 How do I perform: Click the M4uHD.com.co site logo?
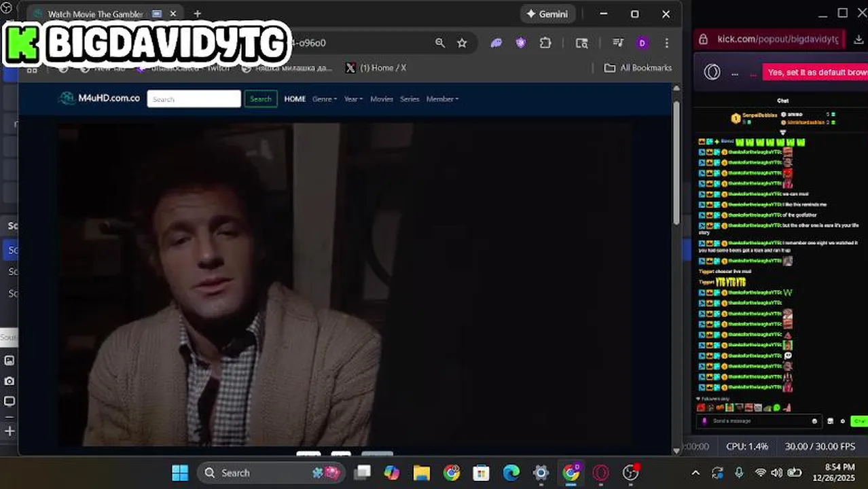pyautogui.click(x=100, y=98)
